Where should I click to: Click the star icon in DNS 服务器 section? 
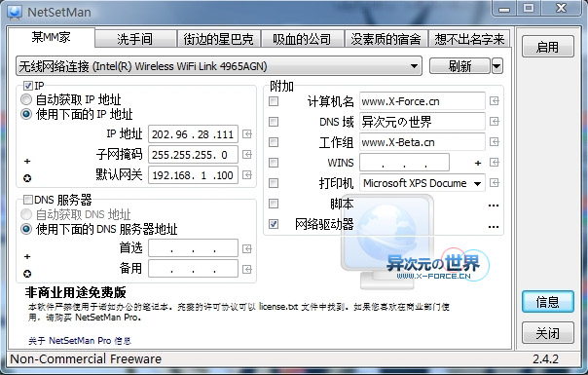coord(27,274)
